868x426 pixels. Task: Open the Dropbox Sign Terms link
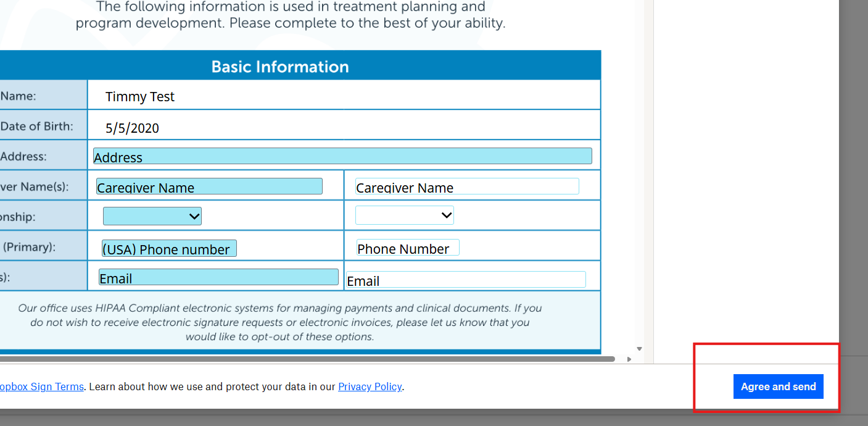coord(42,386)
